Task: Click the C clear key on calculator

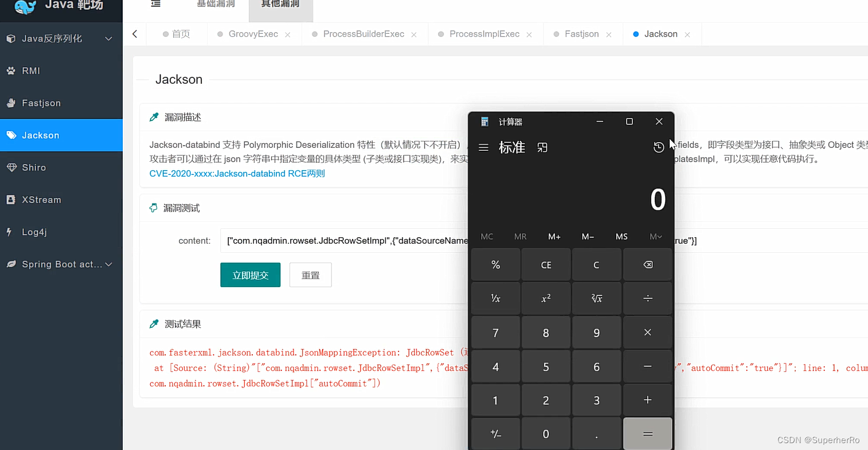Action: coord(596,265)
